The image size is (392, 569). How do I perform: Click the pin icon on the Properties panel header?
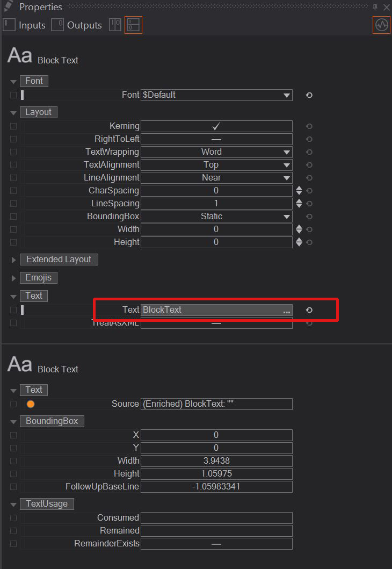[375, 7]
